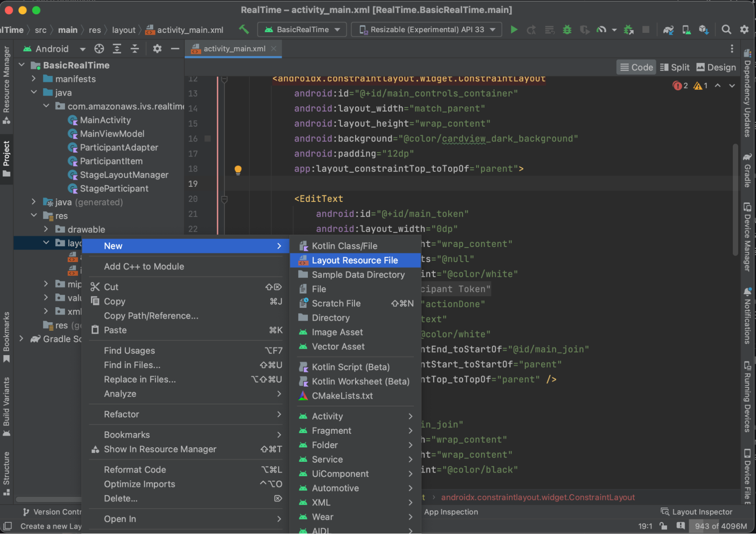
Task: Select Layout Resource File menu option
Action: (x=355, y=260)
